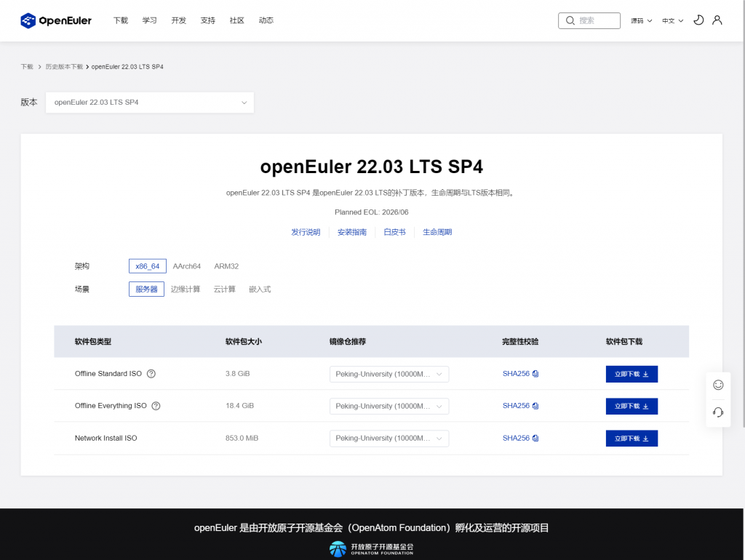Toggle dark mode moon icon
The image size is (745, 560).
point(698,20)
